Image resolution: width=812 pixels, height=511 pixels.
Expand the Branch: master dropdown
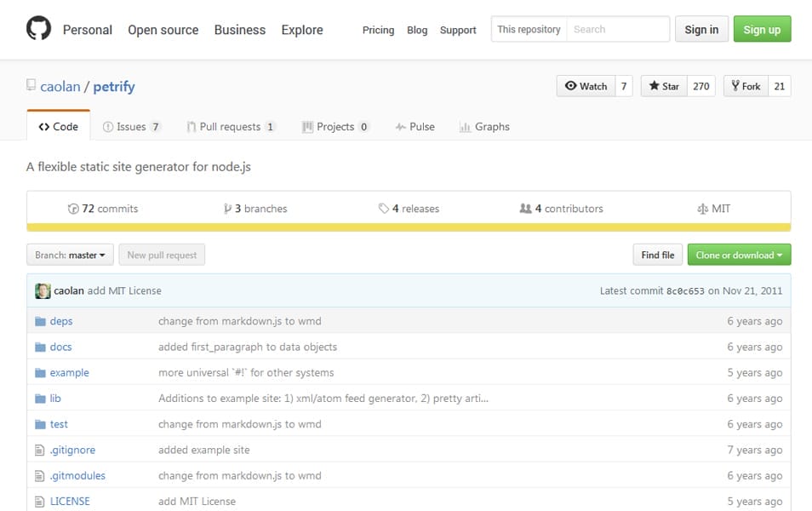point(70,255)
